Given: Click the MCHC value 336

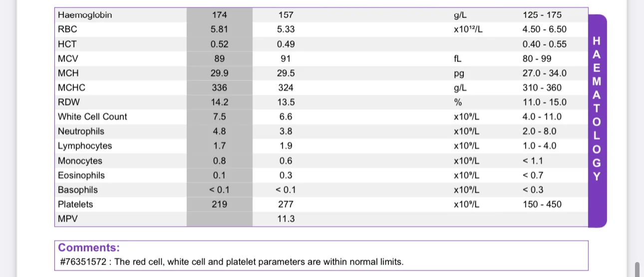Looking at the screenshot, I should pos(219,88).
